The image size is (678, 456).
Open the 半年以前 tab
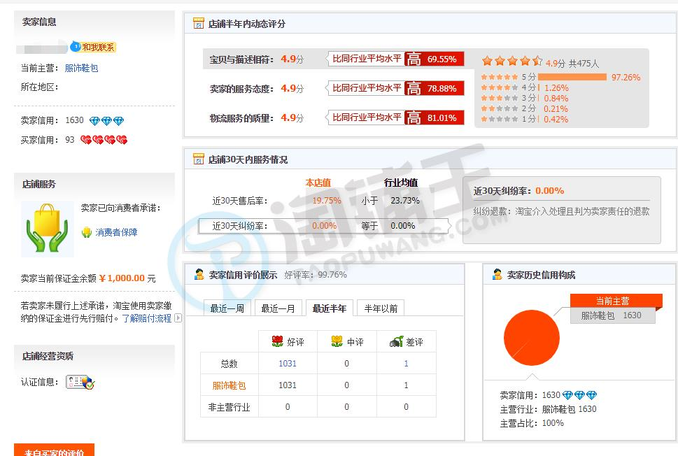(x=381, y=309)
